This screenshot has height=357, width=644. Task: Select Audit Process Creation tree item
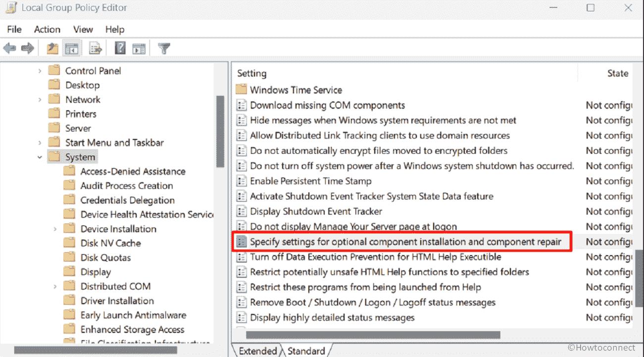click(x=127, y=186)
